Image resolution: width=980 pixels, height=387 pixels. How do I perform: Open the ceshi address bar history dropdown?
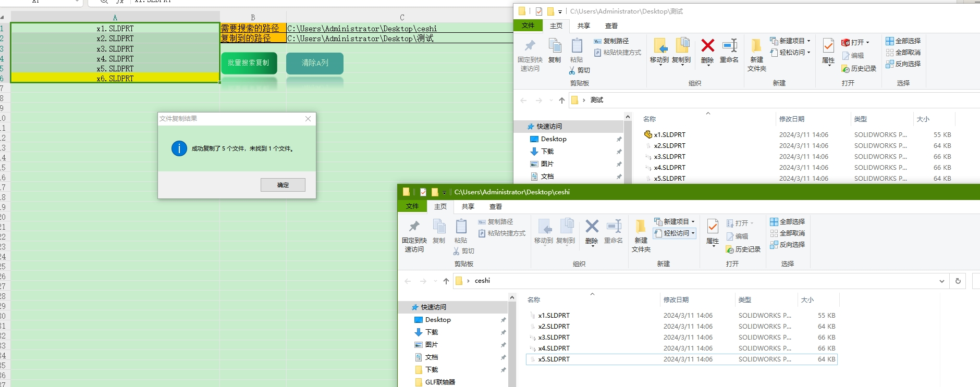[942, 281]
